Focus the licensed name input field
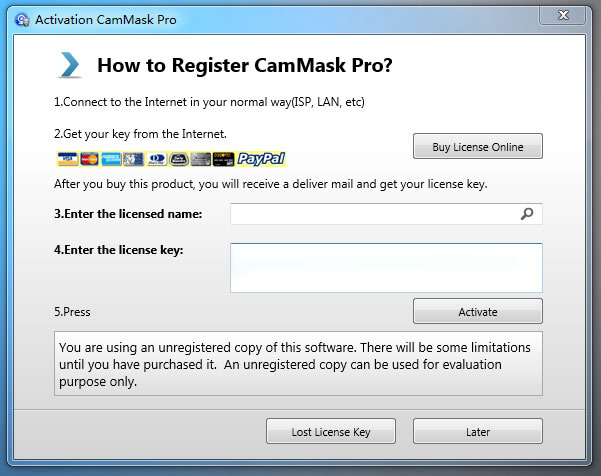Screen dimensions: 601x476 386,214
